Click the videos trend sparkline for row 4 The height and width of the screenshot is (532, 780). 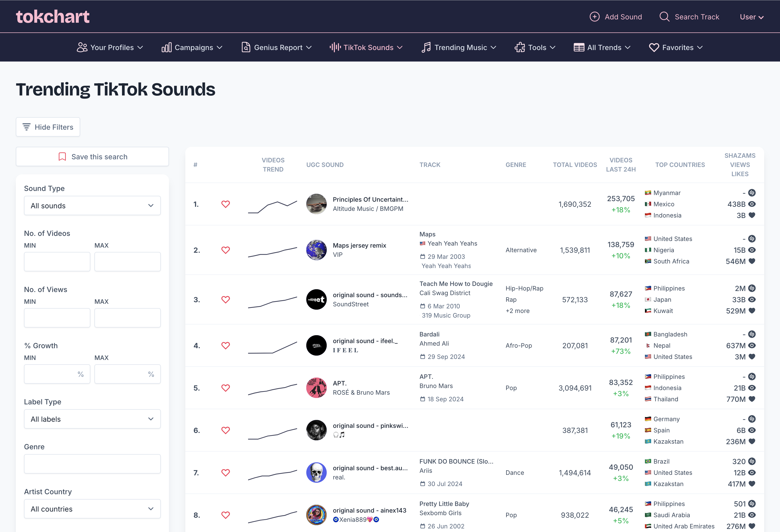click(272, 347)
